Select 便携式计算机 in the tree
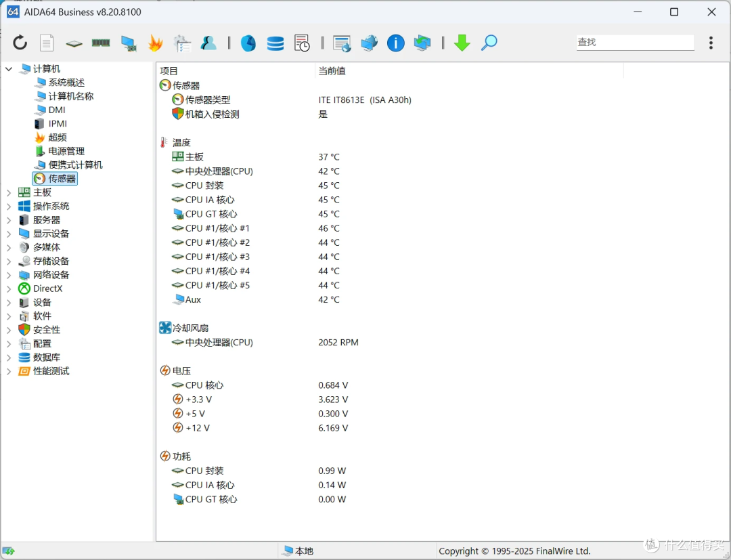Screen dimensions: 731x560 coord(76,165)
